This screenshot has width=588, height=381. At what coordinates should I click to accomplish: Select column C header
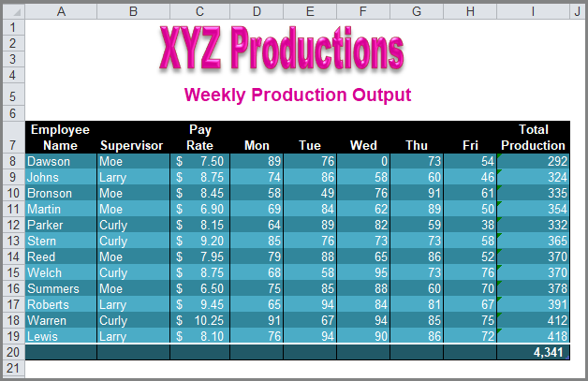click(199, 11)
